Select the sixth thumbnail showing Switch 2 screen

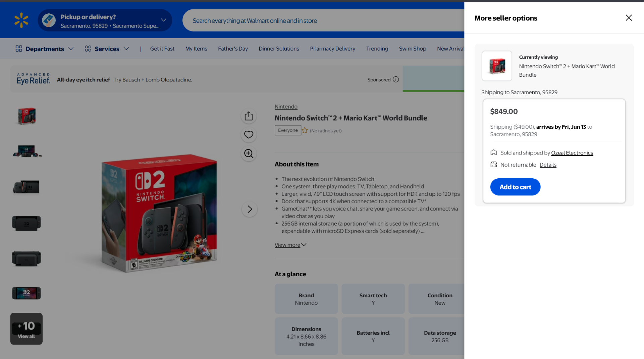(26, 293)
